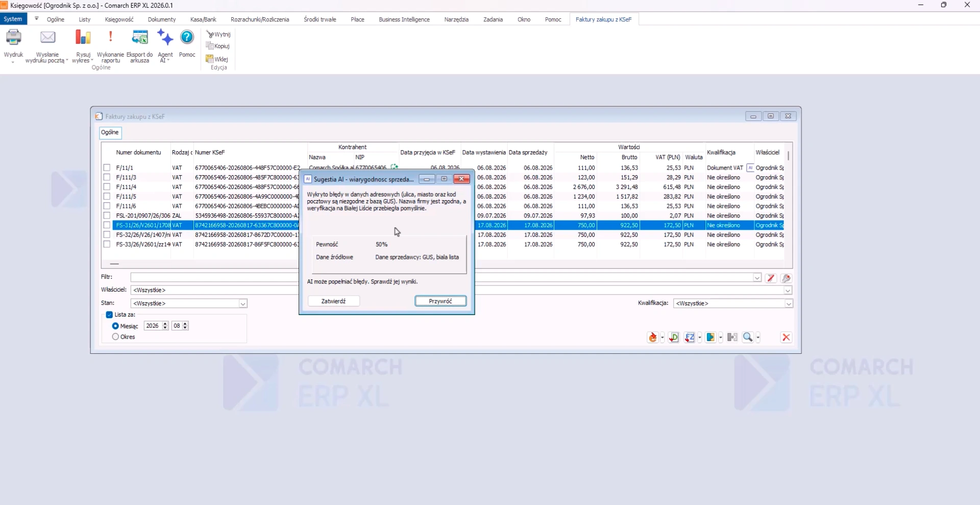The image size is (980, 505).
Task: Tick the checkbox for document F/111/5
Action: click(x=107, y=197)
